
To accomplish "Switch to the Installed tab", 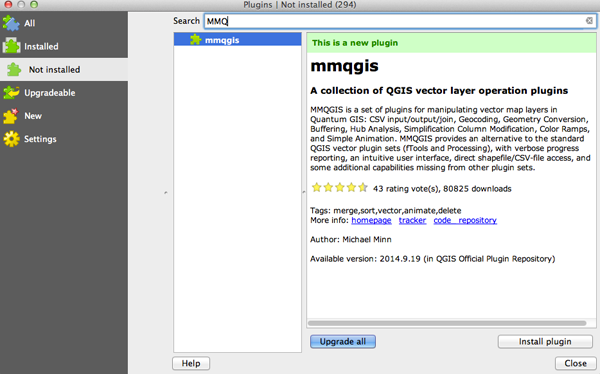I will [x=41, y=46].
